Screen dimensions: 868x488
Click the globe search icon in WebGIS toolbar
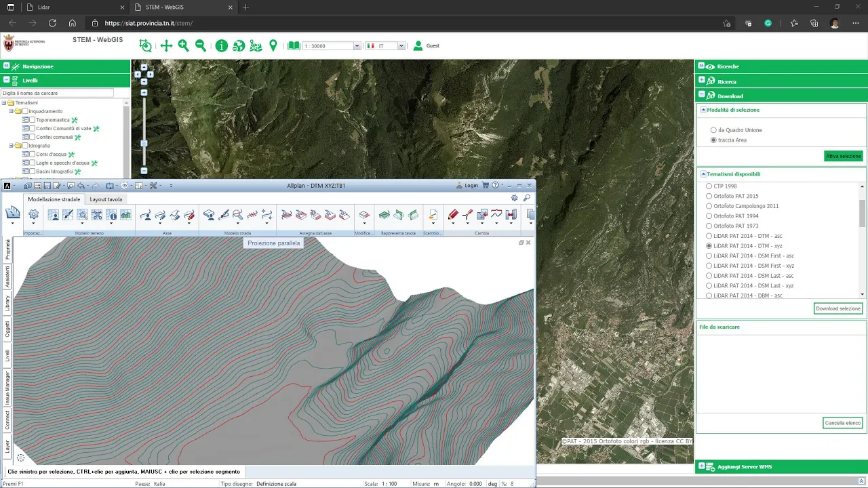(238, 45)
